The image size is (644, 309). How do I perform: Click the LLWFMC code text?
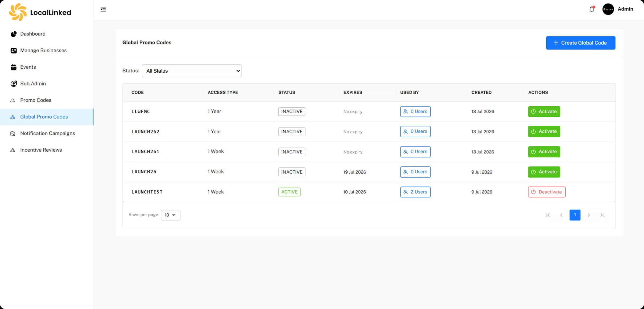point(140,111)
